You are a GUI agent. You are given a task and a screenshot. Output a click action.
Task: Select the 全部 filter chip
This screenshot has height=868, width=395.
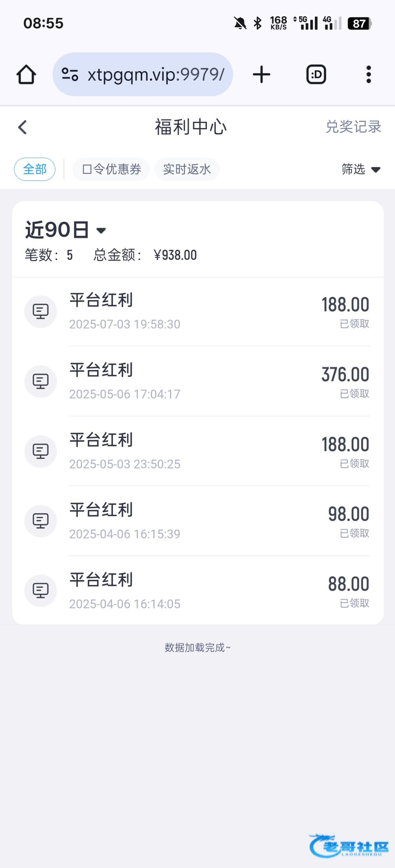tap(35, 169)
